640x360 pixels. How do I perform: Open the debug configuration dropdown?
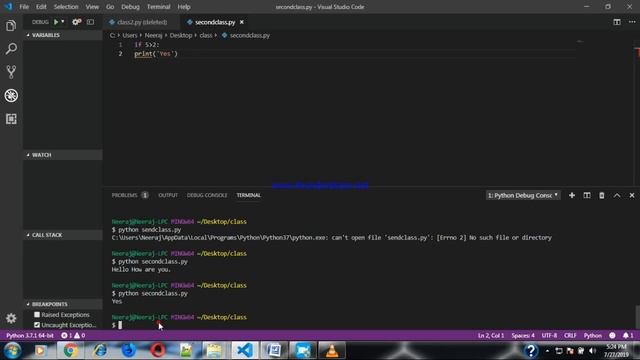coord(63,22)
